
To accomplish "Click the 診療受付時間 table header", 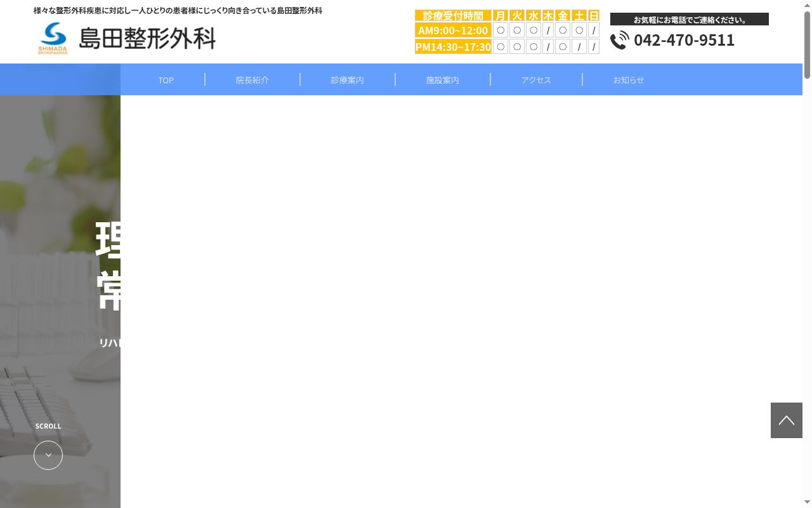I will click(x=453, y=15).
